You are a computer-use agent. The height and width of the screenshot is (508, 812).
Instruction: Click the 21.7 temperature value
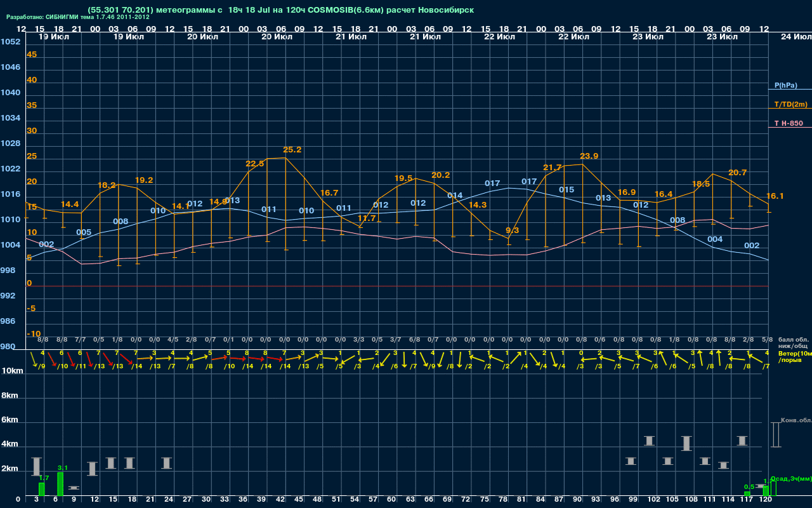tap(553, 168)
